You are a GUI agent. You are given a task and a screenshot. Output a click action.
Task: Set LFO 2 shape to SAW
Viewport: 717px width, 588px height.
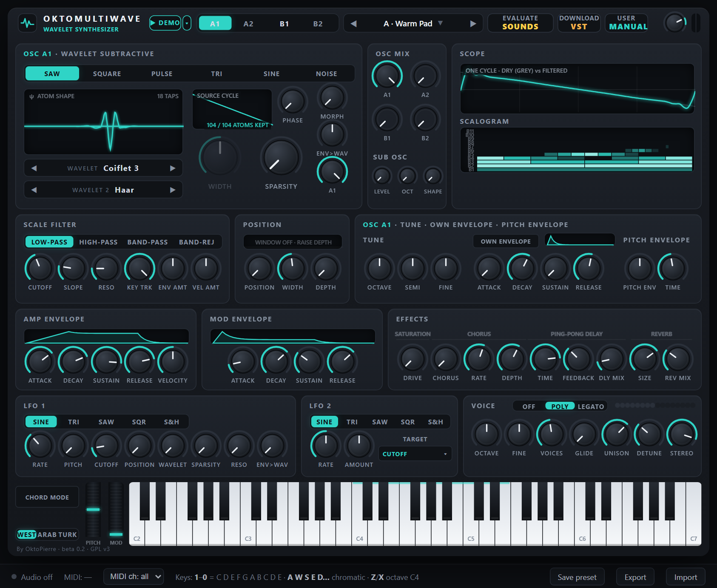point(380,422)
